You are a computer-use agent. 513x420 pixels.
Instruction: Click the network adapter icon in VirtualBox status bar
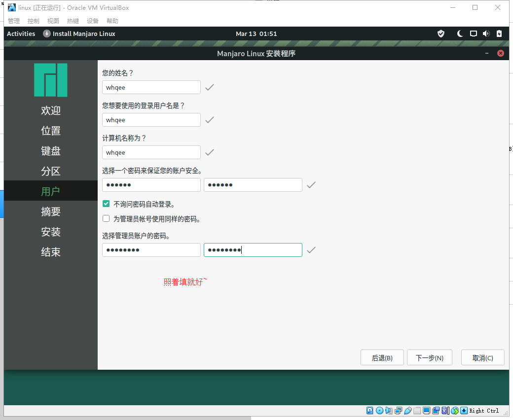pos(398,411)
